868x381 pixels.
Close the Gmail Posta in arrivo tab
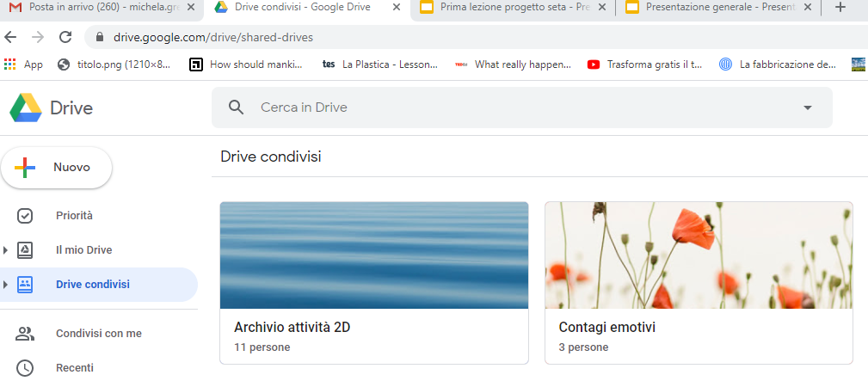coord(191,8)
